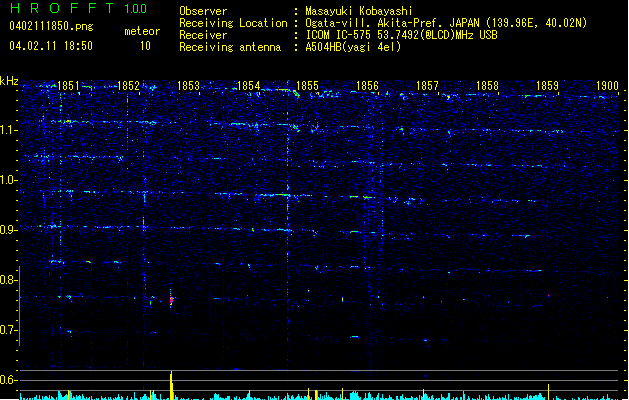This screenshot has width=629, height=400.
Task: Click the meteor label
Action: 142,31
